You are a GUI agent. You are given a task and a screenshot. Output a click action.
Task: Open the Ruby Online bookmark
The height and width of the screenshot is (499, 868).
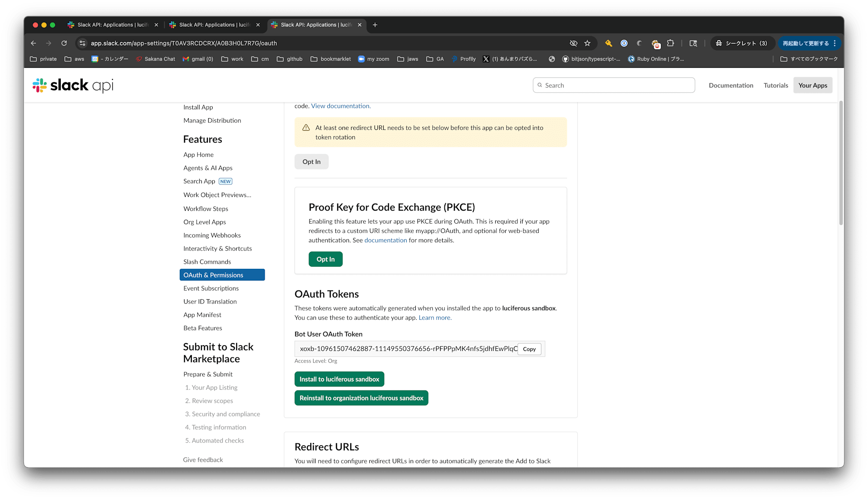[656, 59]
